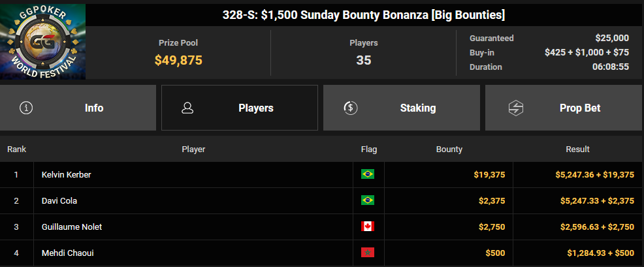Click the Players person silhouette icon
This screenshot has height=267, width=644.
(187, 108)
